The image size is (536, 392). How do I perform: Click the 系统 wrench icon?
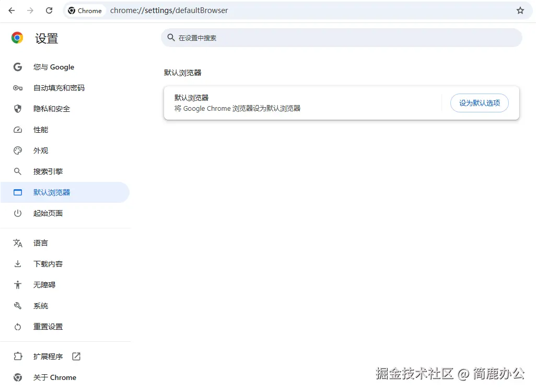pyautogui.click(x=17, y=305)
